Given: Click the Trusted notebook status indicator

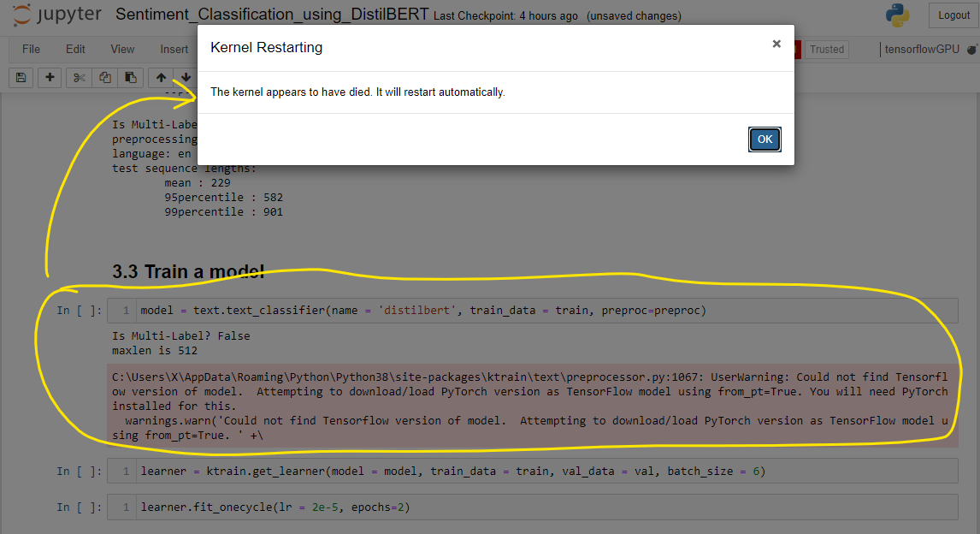Looking at the screenshot, I should [x=825, y=49].
